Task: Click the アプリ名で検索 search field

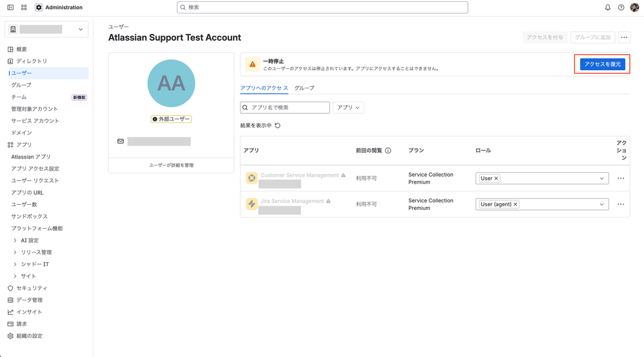Action: (x=285, y=108)
